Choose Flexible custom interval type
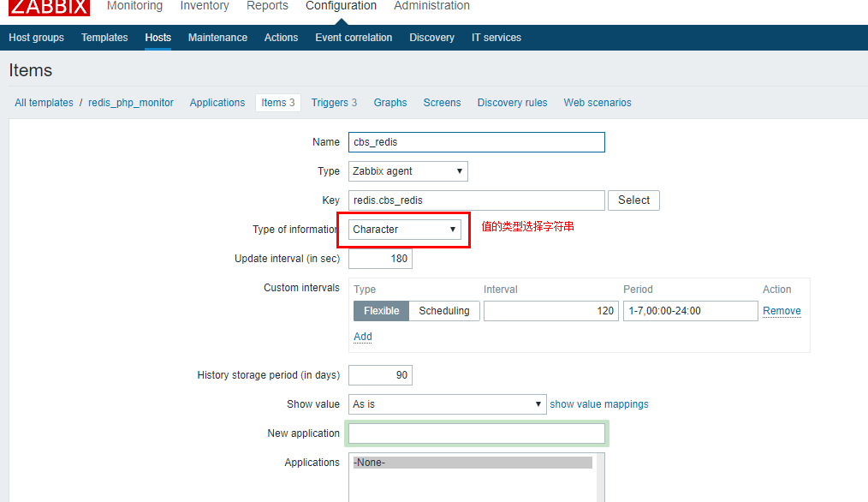868x502 pixels. [x=382, y=311]
